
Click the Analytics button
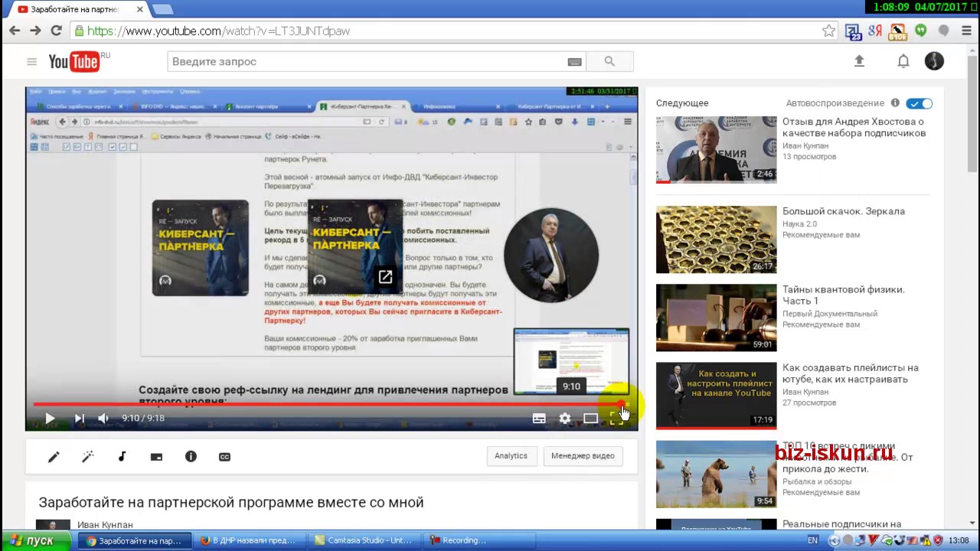[x=511, y=456]
